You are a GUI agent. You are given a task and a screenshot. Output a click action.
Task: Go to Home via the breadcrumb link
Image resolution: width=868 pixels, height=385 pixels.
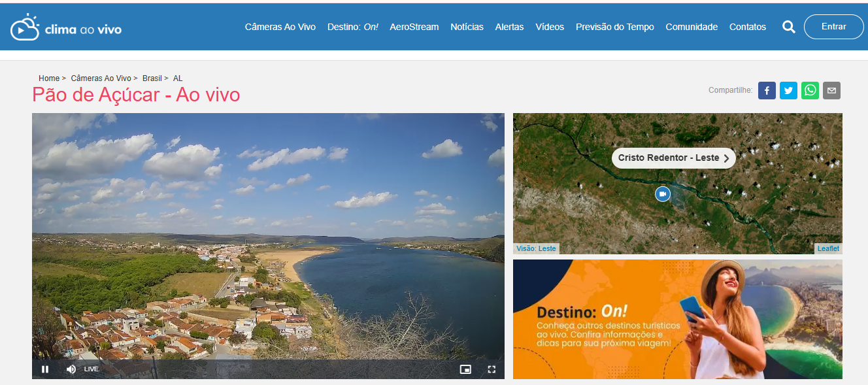point(49,78)
